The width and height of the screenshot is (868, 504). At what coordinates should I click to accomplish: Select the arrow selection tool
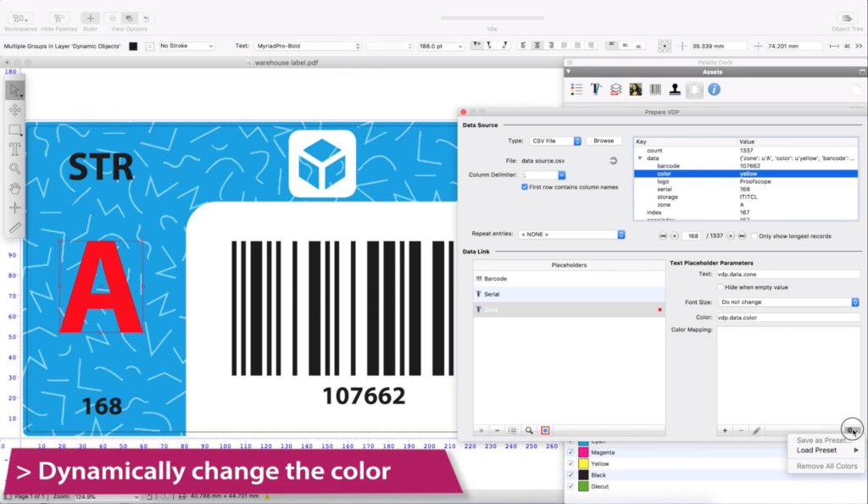pyautogui.click(x=15, y=90)
